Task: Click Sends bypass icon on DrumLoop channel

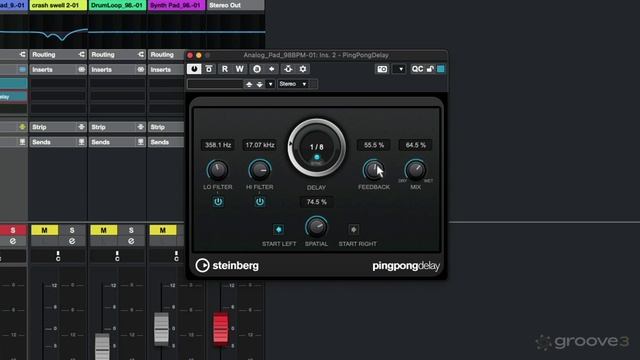Action: click(x=140, y=142)
